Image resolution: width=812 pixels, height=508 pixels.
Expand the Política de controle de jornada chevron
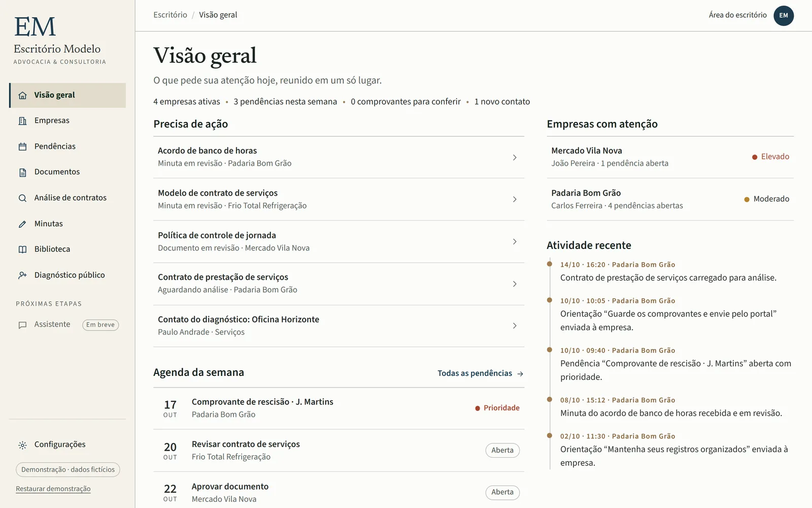point(515,242)
